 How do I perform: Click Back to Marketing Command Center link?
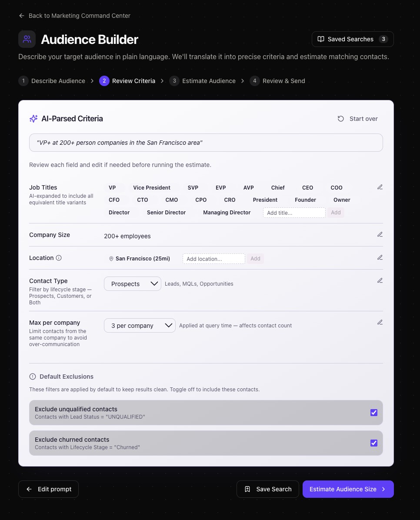tap(75, 16)
